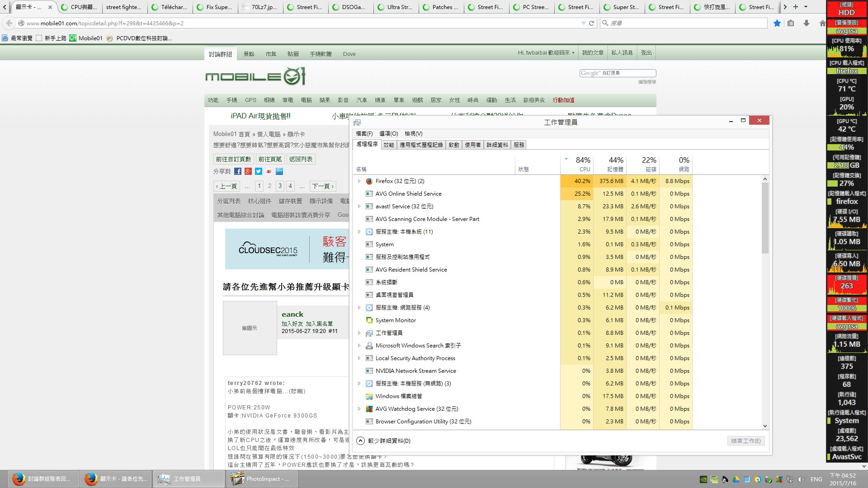868x488 pixels.
Task: Expand Local Security Authority Process row
Action: click(359, 358)
